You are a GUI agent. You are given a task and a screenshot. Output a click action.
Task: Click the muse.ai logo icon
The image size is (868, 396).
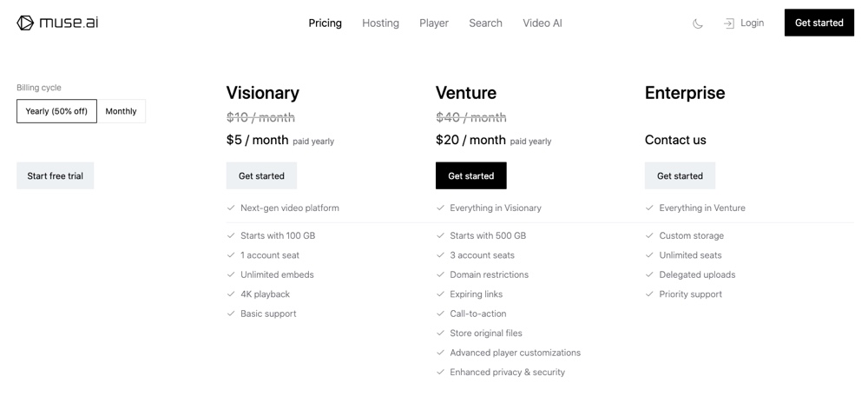point(25,23)
